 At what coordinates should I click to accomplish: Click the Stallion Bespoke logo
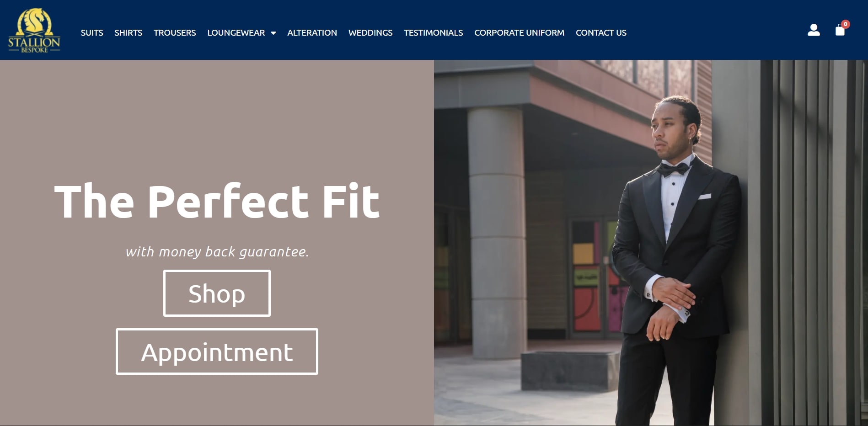34,30
